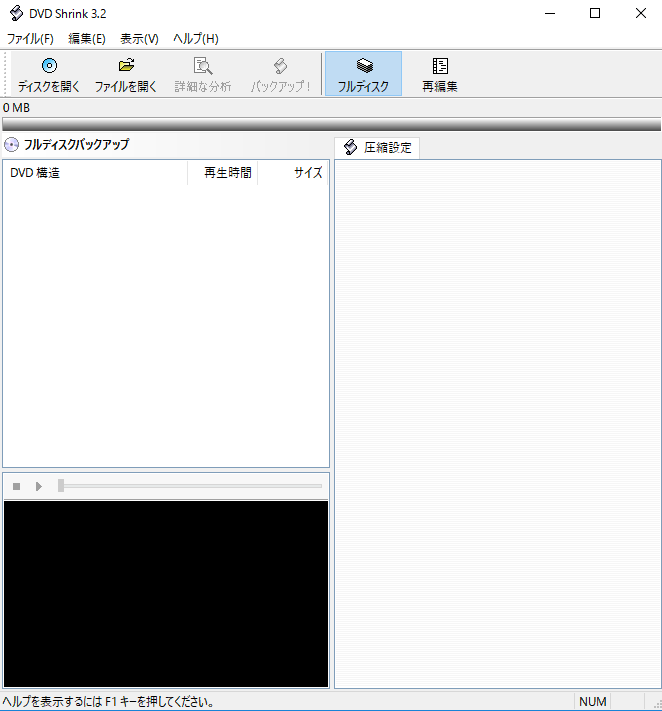The width and height of the screenshot is (662, 711).
Task: Select the 圧縮設定 tab
Action: pyautogui.click(x=377, y=148)
